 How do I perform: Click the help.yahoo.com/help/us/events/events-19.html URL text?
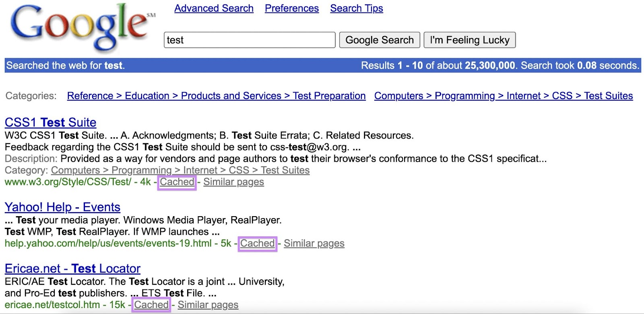pyautogui.click(x=108, y=244)
